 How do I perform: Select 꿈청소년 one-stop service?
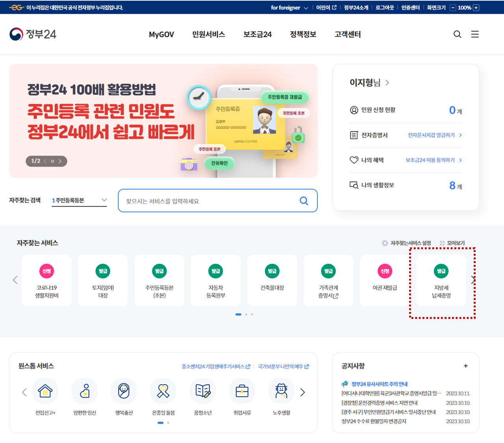(x=203, y=397)
